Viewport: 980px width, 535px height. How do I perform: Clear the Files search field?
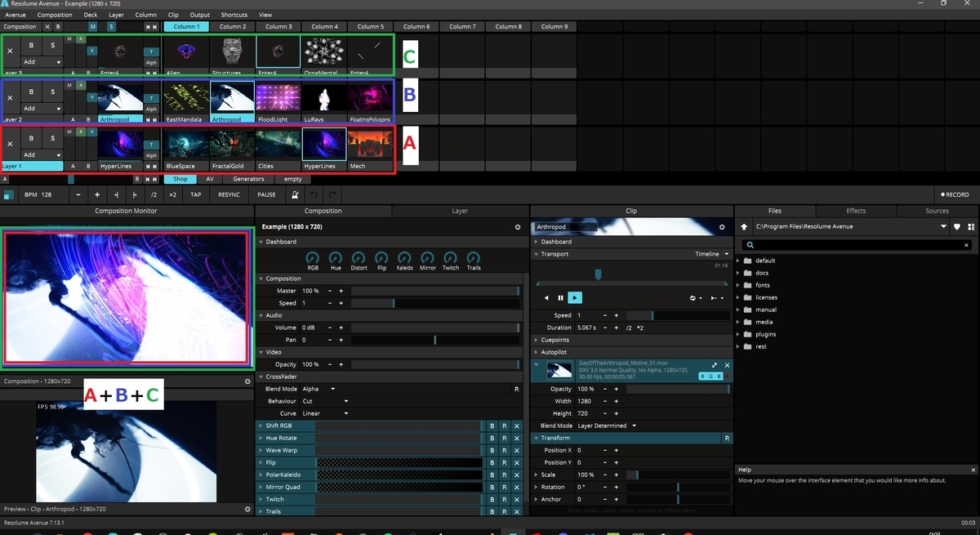[967, 245]
